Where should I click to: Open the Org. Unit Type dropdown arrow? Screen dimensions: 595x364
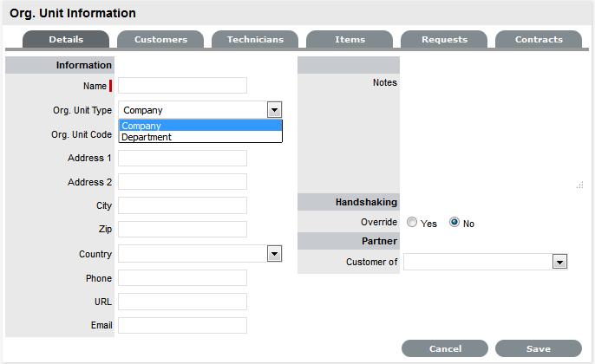tap(274, 110)
